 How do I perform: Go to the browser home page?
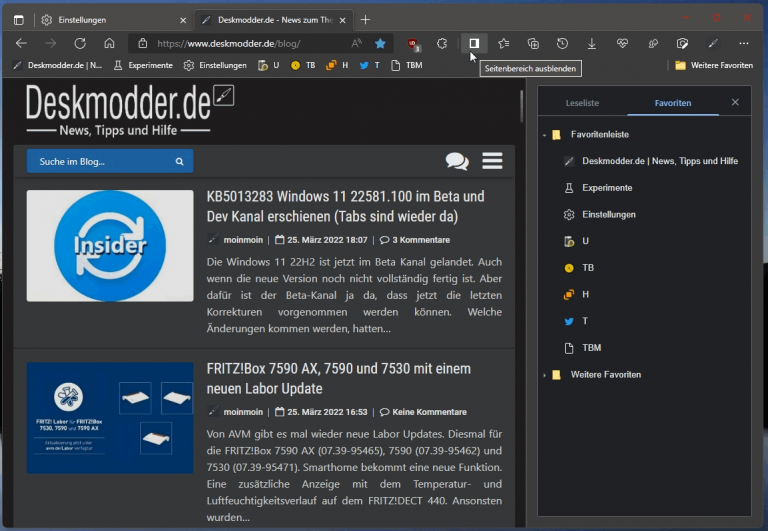[109, 44]
